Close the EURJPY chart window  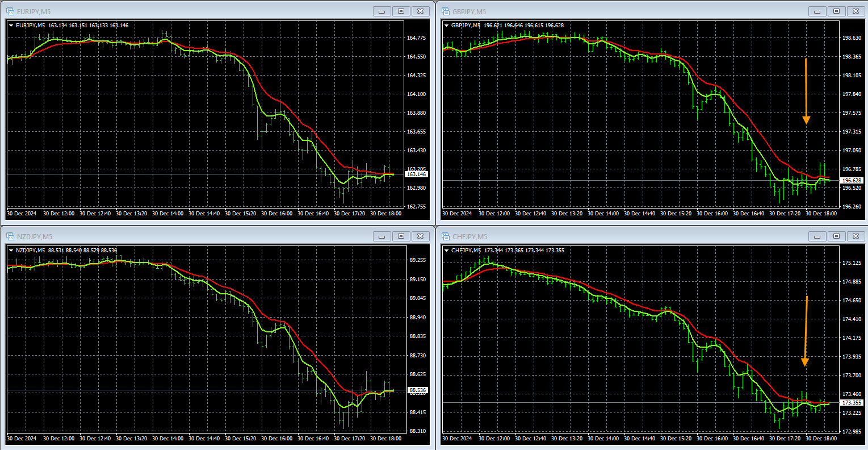(420, 11)
